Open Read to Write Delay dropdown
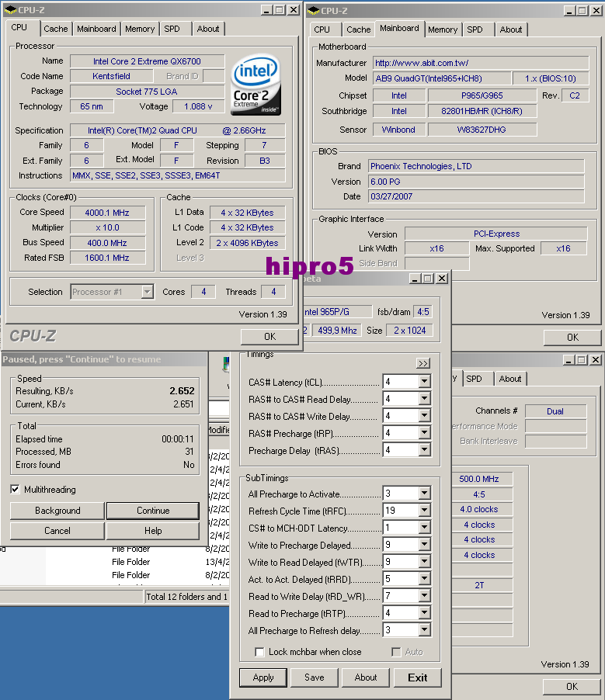This screenshot has width=605, height=700. click(425, 596)
